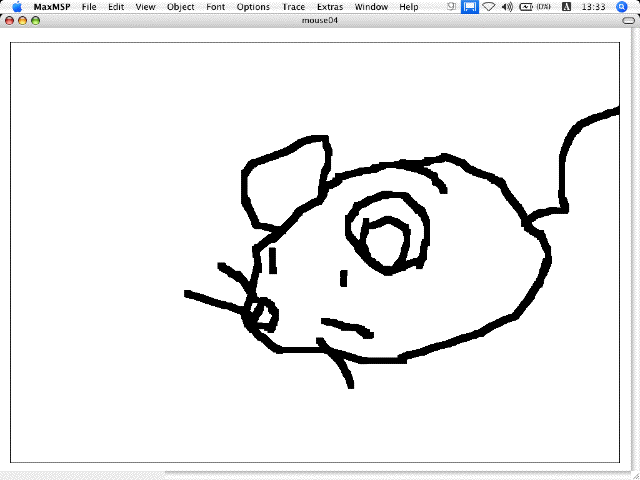
Task: Zoom the mouse04 window with green button
Action: tap(36, 21)
